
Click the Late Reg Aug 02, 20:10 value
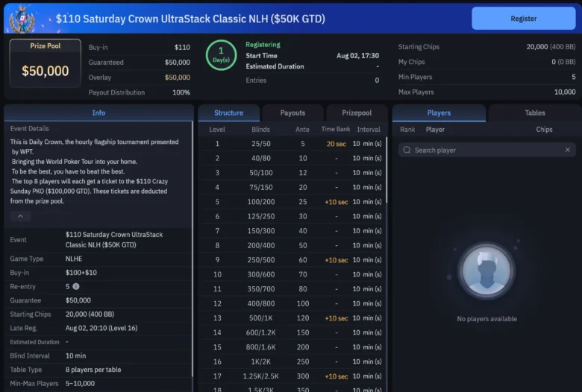coord(101,328)
